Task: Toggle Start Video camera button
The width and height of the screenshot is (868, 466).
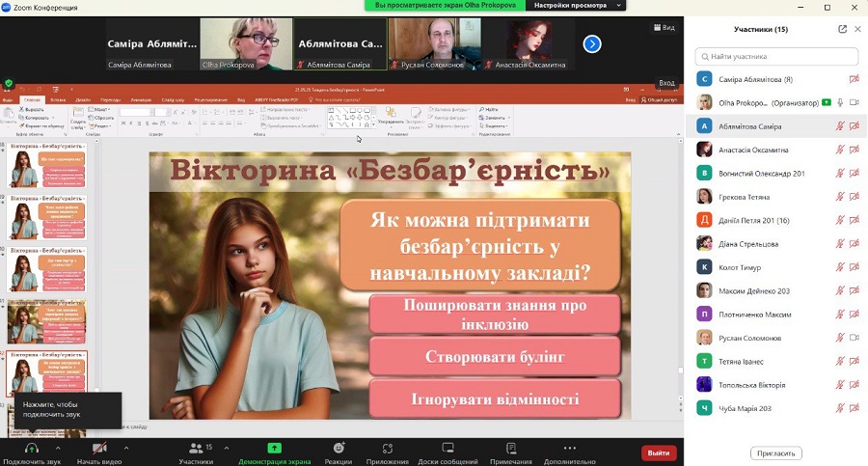Action: coord(98,449)
